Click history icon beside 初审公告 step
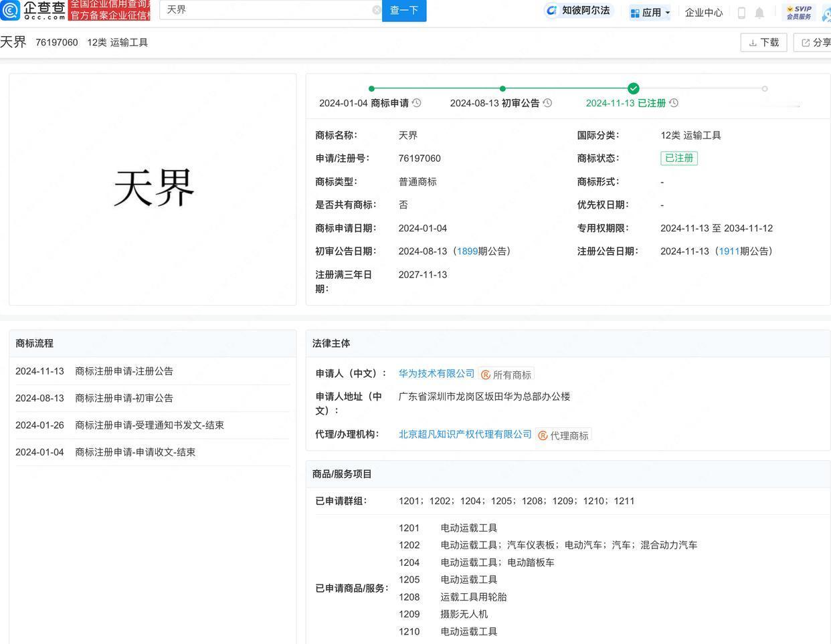 pyautogui.click(x=547, y=103)
